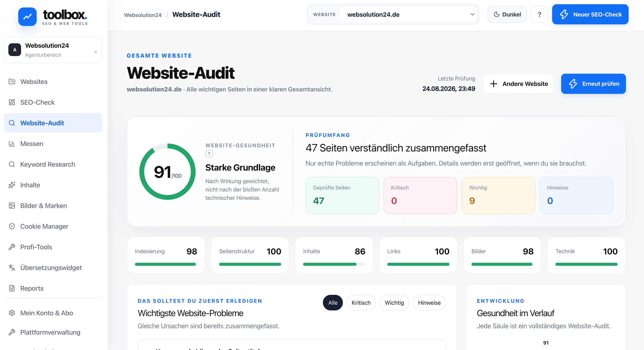The image size is (644, 350).
Task: Click the Website-Audit magnifier icon
Action: pyautogui.click(x=12, y=123)
